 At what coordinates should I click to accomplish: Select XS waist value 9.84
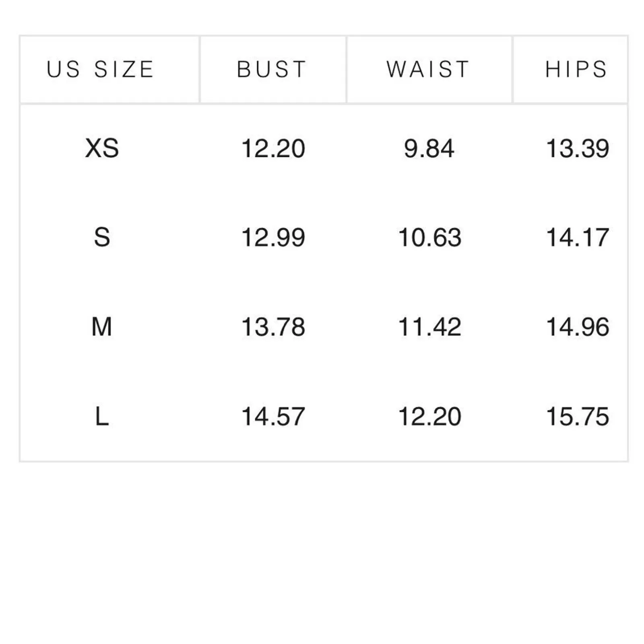pyautogui.click(x=429, y=148)
